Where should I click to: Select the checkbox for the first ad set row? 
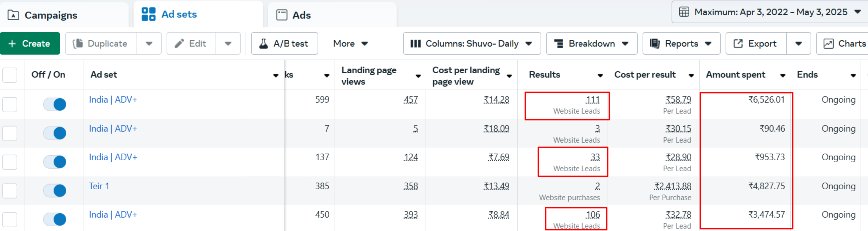pyautogui.click(x=10, y=104)
